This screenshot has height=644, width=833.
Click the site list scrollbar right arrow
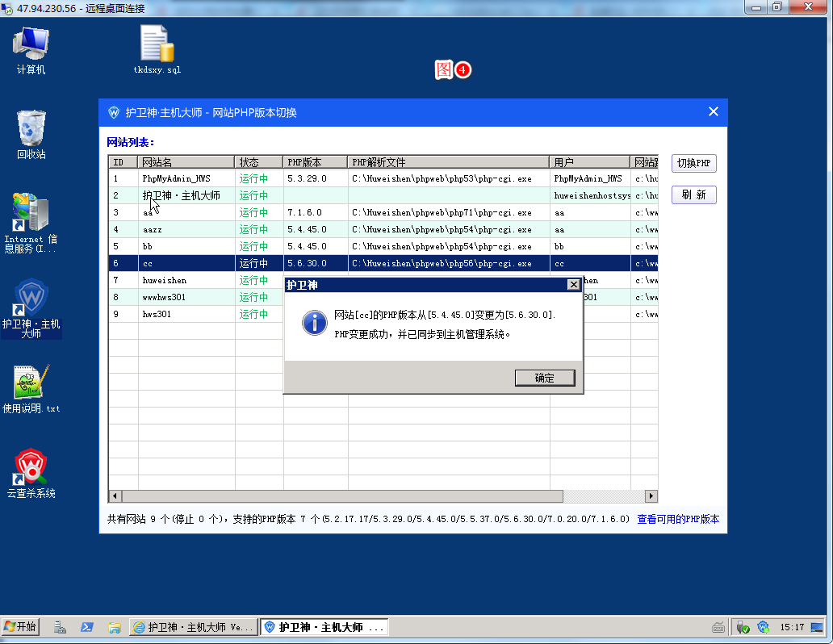pos(651,496)
